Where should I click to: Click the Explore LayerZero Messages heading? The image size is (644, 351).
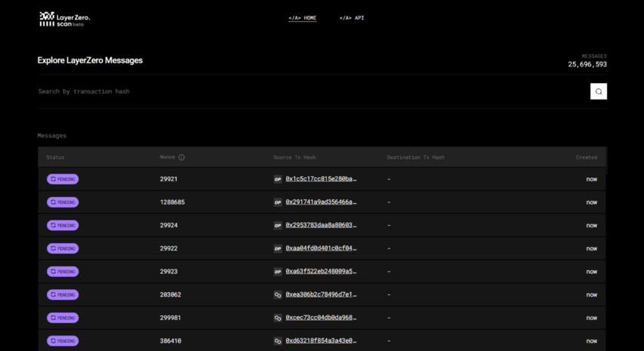90,60
